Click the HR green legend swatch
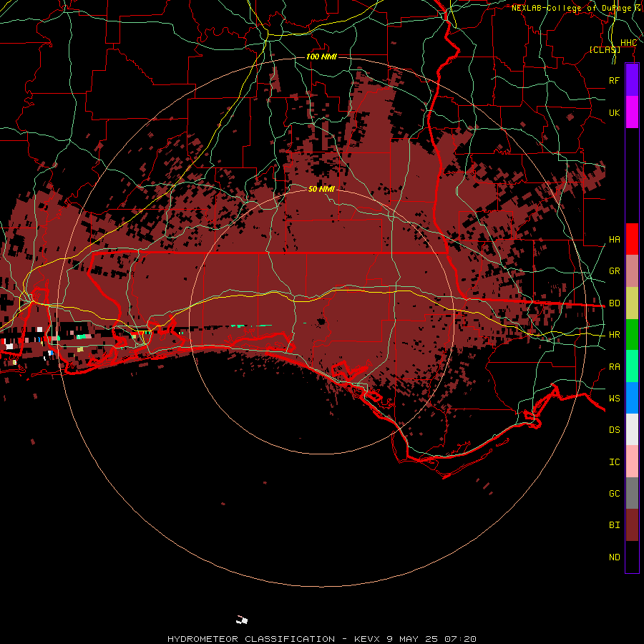The image size is (644, 644). point(632,335)
